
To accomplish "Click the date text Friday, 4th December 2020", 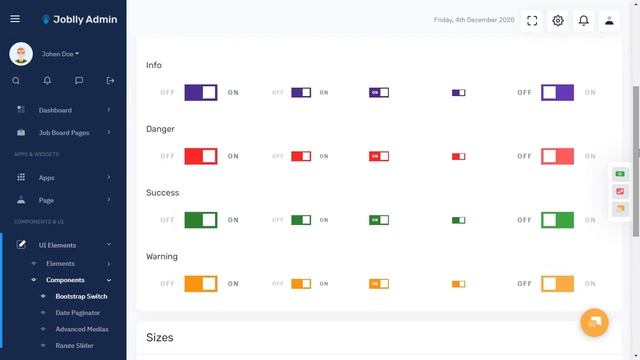I will (474, 20).
